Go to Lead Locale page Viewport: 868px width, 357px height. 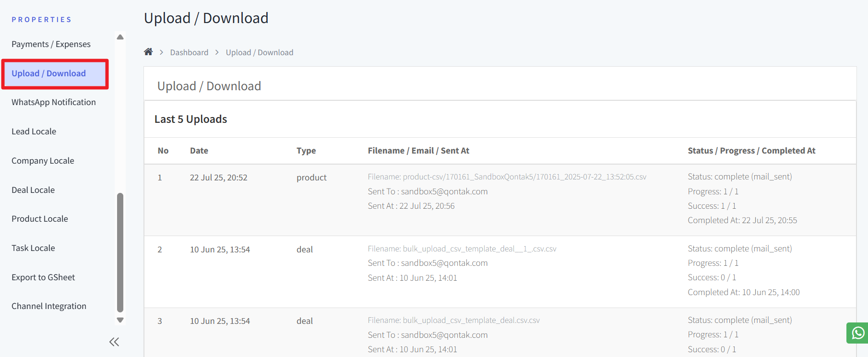(x=34, y=131)
